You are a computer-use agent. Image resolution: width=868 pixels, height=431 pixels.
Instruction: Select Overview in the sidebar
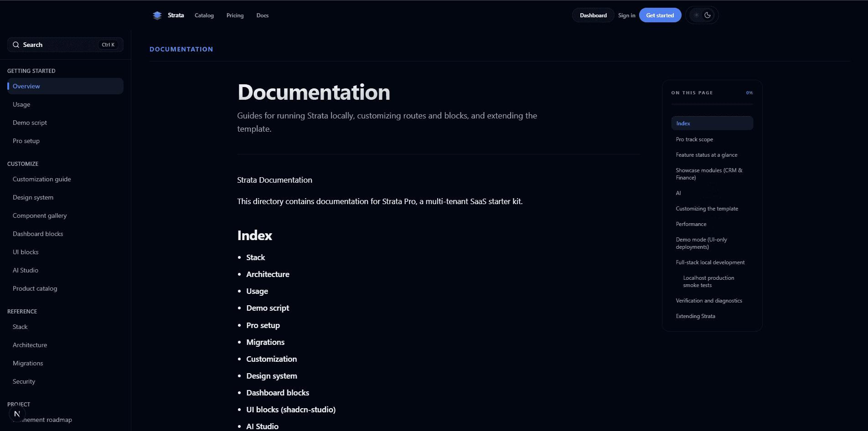click(65, 86)
